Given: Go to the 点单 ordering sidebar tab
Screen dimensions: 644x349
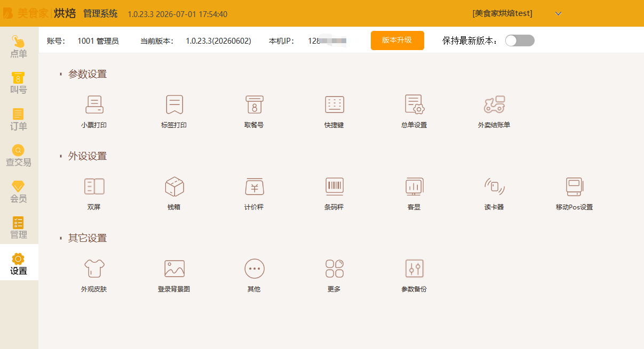Looking at the screenshot, I should click(19, 47).
